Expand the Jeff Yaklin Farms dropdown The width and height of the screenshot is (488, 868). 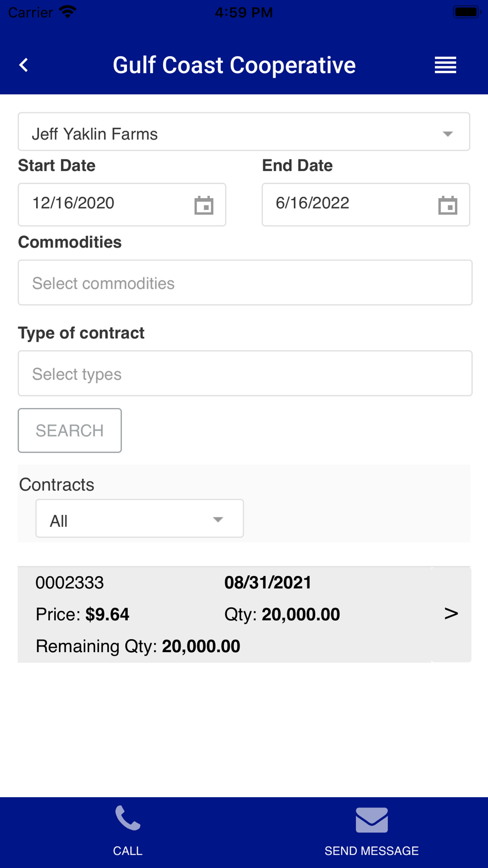244,132
